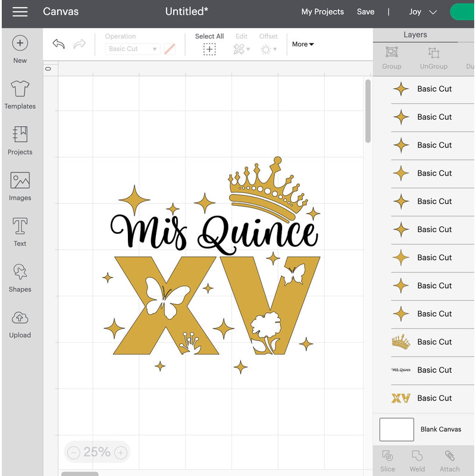Click the Attach icon
Viewport: 476px width, 476px height.
click(x=449, y=460)
